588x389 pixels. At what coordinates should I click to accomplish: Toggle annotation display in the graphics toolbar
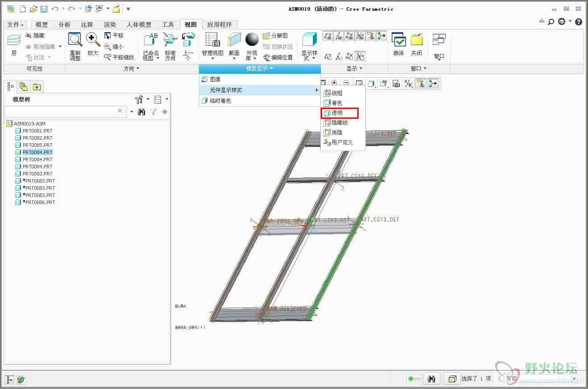click(421, 84)
